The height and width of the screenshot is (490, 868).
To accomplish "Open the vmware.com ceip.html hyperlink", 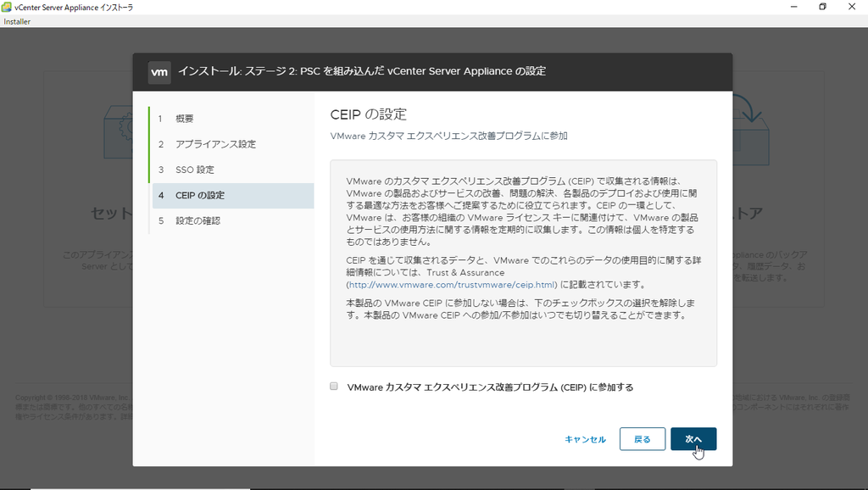I will (x=453, y=285).
